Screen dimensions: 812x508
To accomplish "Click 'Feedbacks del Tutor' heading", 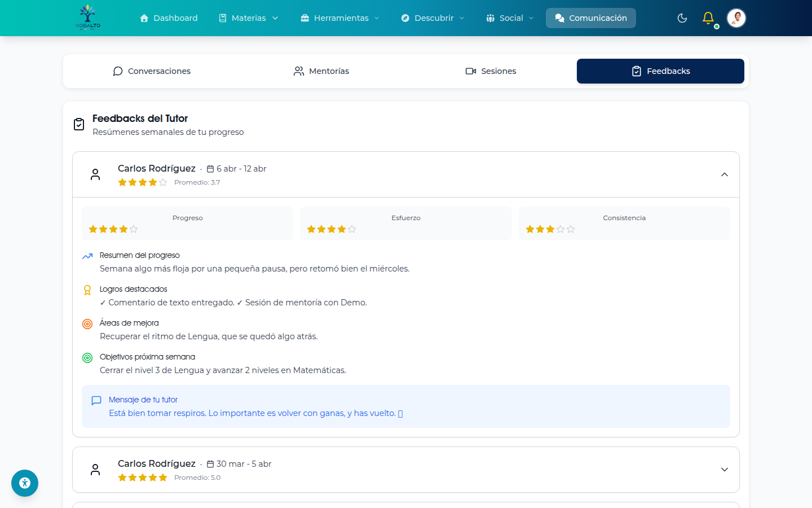I will [x=140, y=119].
